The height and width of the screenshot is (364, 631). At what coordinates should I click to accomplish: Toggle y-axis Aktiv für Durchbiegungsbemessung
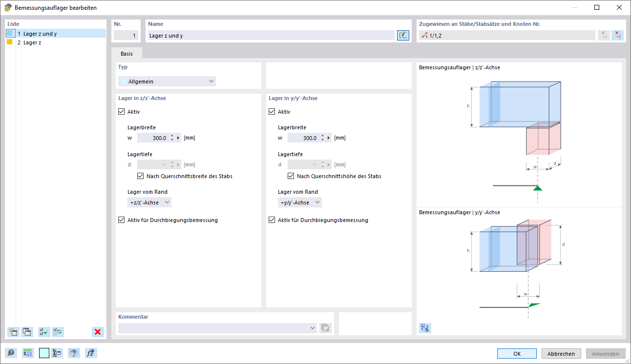(x=272, y=220)
